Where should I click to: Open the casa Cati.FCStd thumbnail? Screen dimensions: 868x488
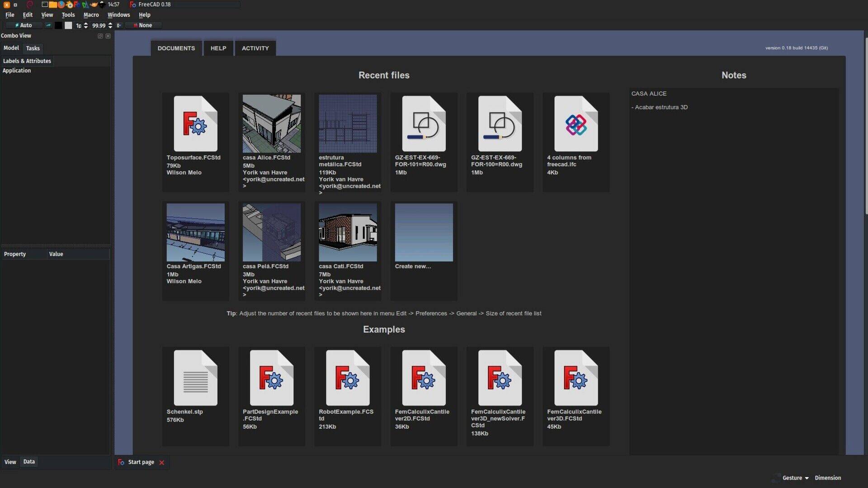[347, 232]
